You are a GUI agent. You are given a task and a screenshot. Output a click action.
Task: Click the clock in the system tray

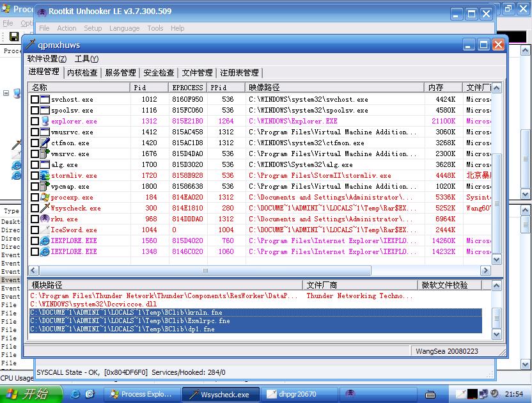coord(513,394)
